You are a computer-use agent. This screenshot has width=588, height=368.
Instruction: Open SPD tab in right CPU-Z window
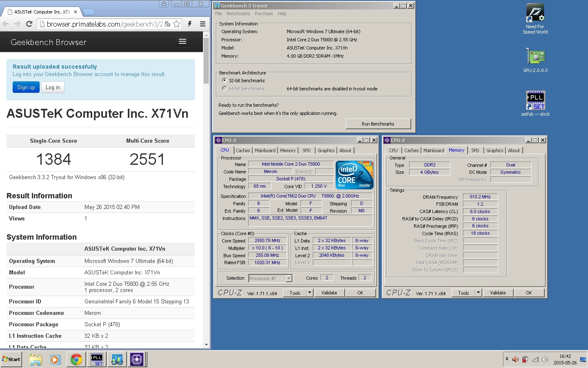click(x=475, y=150)
